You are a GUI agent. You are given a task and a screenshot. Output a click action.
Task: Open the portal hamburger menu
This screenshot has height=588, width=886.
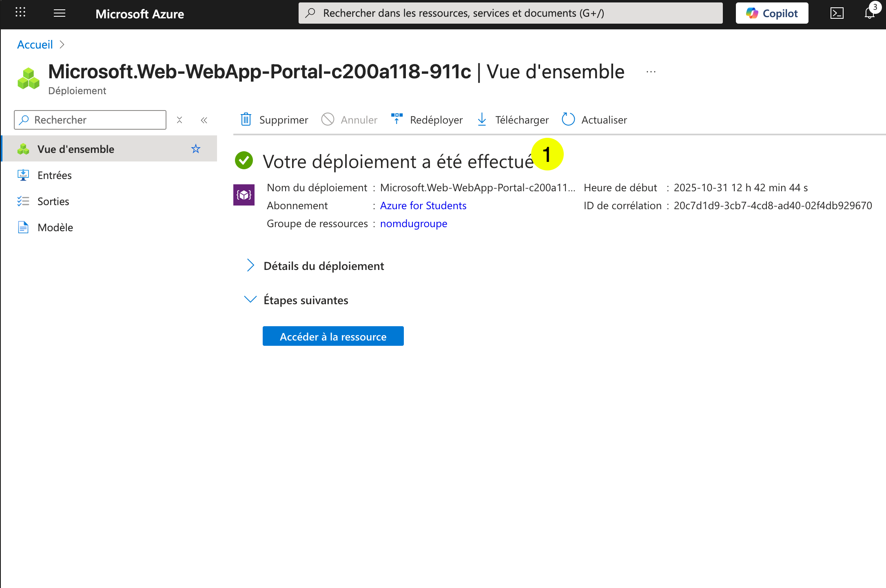59,13
